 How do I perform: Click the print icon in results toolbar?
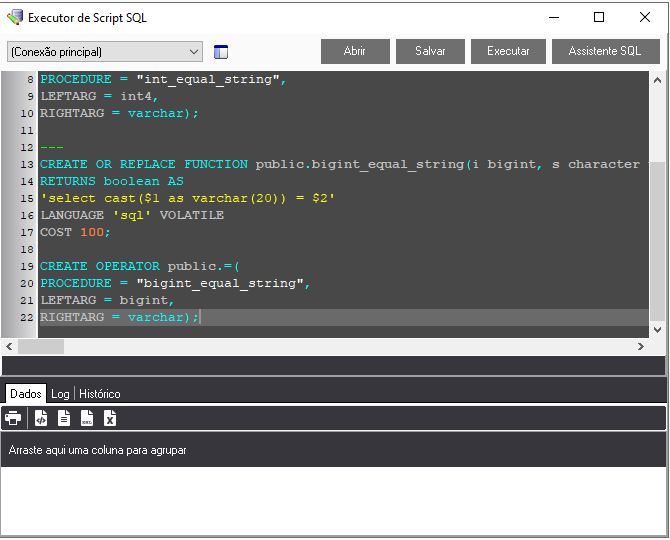tap(13, 418)
